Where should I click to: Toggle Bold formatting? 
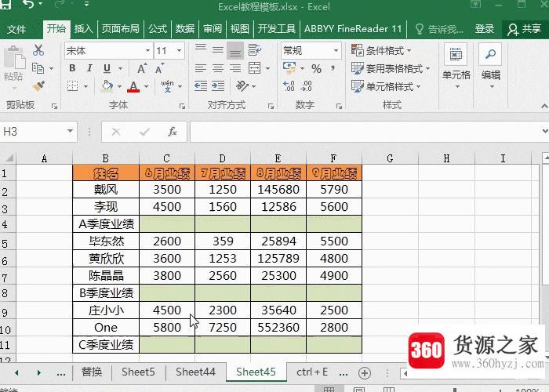coord(72,68)
